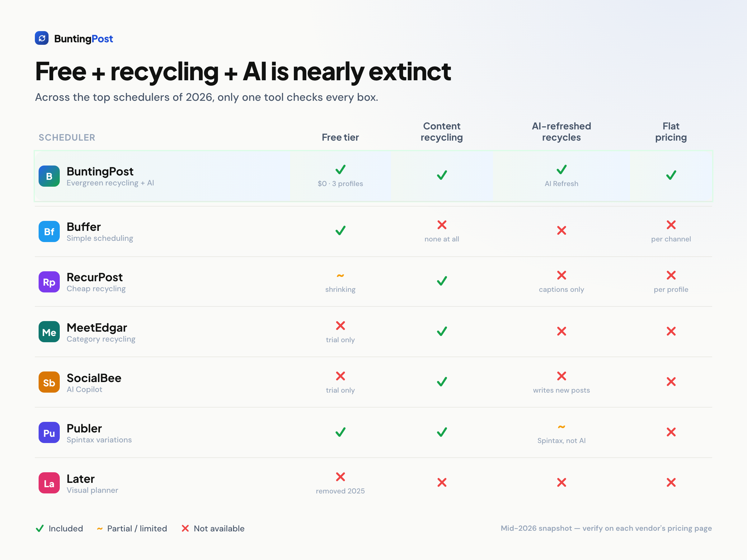Click Publer free tier checkmark

pyautogui.click(x=341, y=432)
